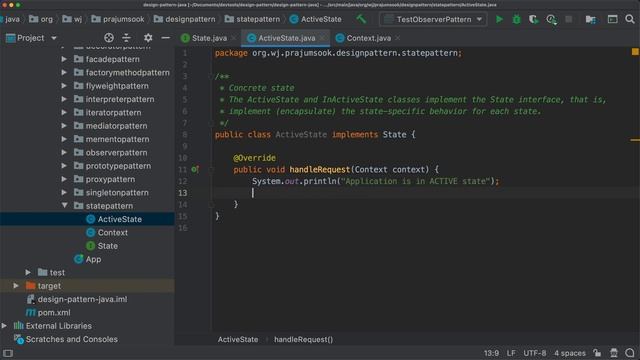
Task: Toggle tool window bars in the bottom-left corner
Action: 8,353
